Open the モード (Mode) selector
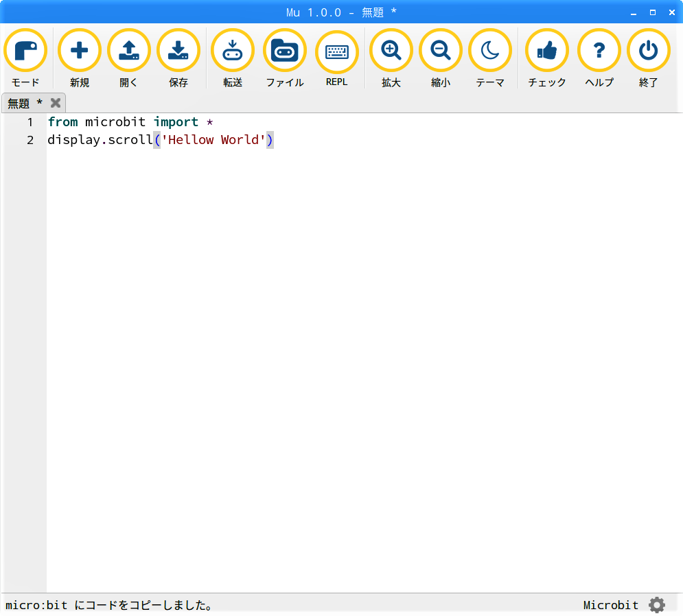Screen dimensions: 683x616 [25, 58]
